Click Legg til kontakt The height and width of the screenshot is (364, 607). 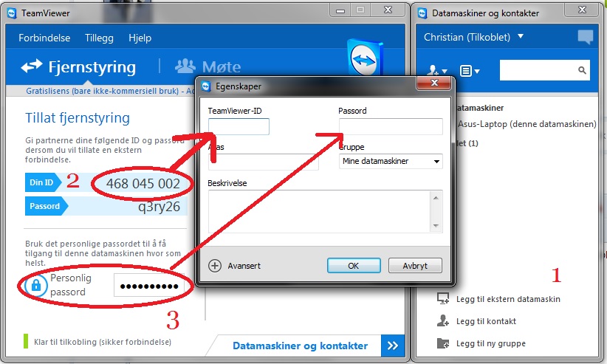coord(486,321)
